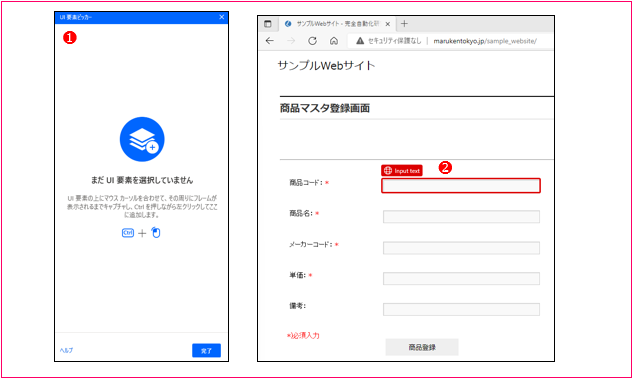The width and height of the screenshot is (633, 380).
Task: Open the browser home page
Action: coord(334,41)
